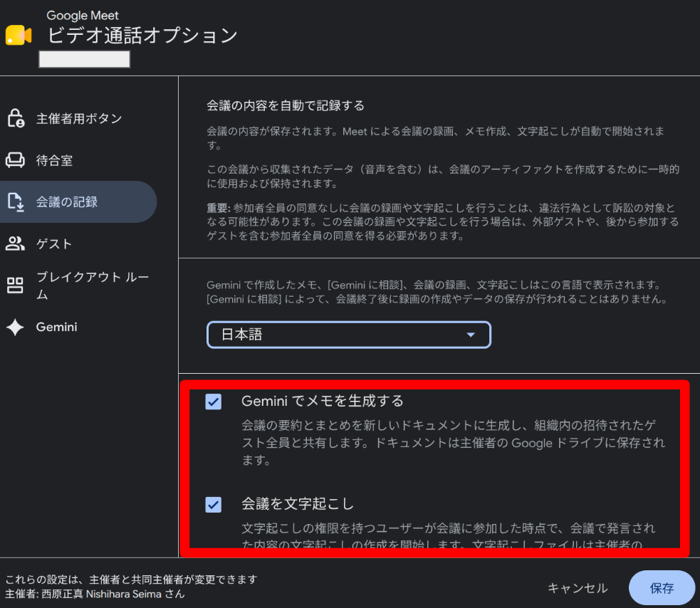Go to the ゲスト tab
Image resolution: width=700 pixels, height=608 pixels.
[x=78, y=243]
